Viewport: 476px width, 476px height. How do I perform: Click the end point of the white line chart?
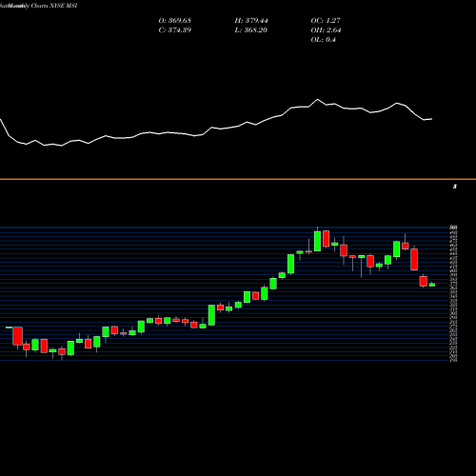pyautogui.click(x=431, y=119)
